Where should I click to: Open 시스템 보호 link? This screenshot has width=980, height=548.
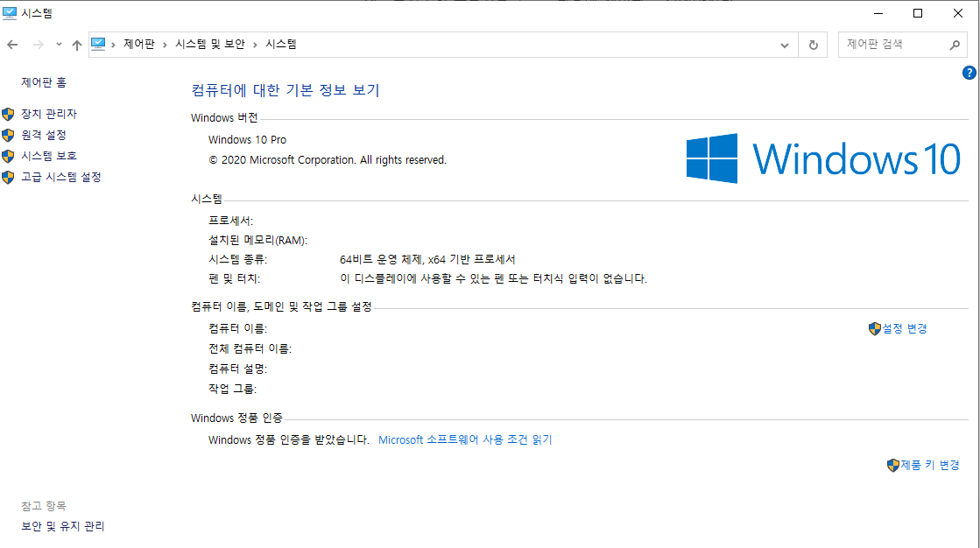(49, 156)
